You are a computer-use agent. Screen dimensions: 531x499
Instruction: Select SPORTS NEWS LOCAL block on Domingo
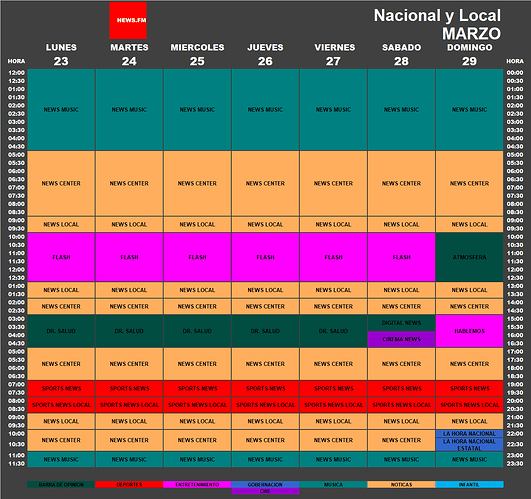point(469,405)
